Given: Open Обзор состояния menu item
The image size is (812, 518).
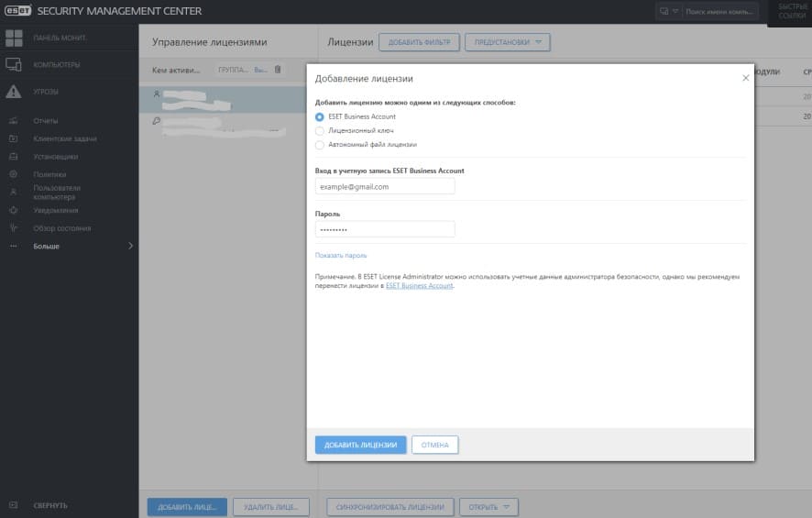Looking at the screenshot, I should (x=62, y=228).
